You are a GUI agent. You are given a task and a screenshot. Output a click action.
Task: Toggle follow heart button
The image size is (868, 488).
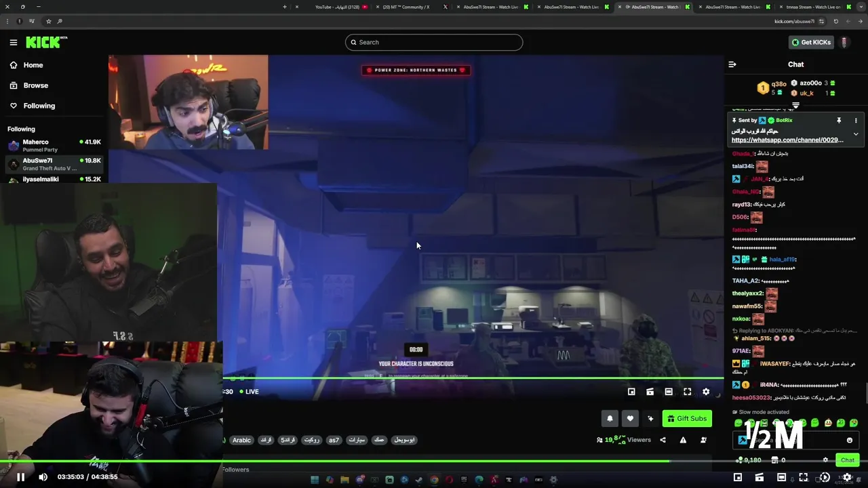630,418
